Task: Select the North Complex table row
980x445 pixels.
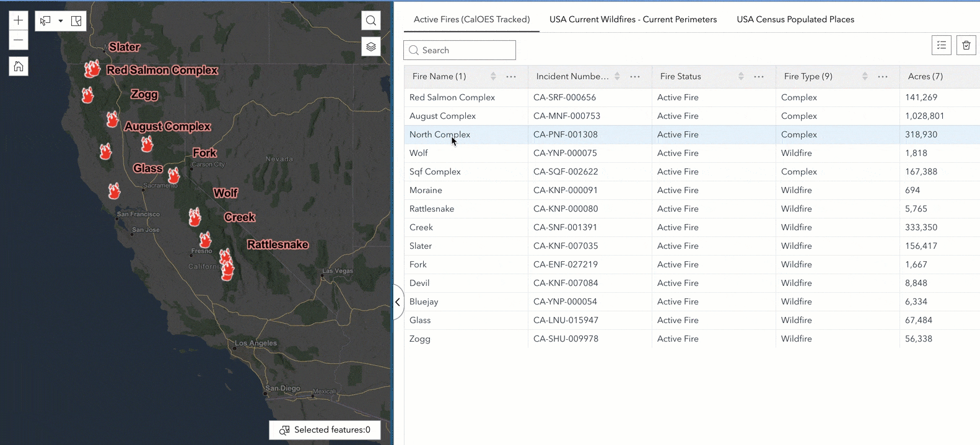Action: click(x=692, y=134)
